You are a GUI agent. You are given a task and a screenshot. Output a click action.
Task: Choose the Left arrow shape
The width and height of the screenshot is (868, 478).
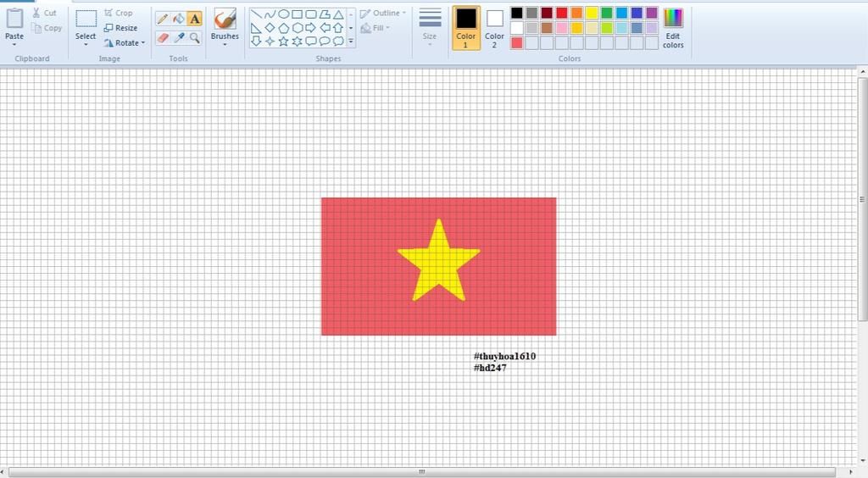pos(325,28)
